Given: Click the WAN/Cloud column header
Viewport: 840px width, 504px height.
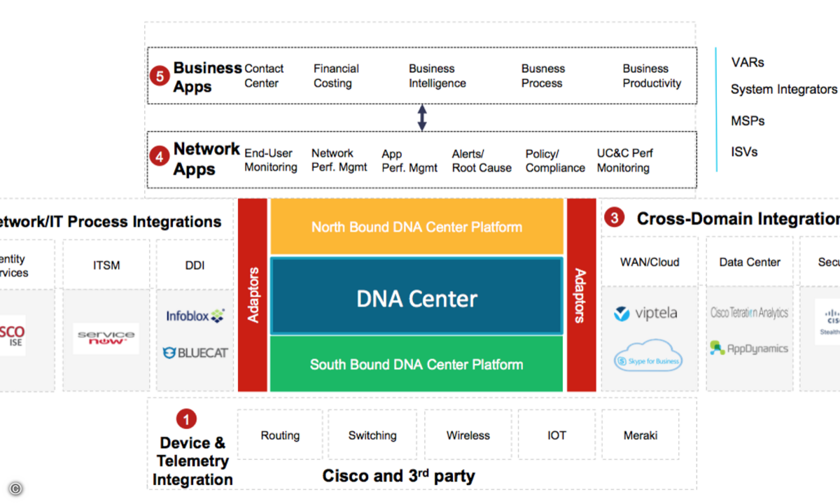Looking at the screenshot, I should (x=650, y=262).
